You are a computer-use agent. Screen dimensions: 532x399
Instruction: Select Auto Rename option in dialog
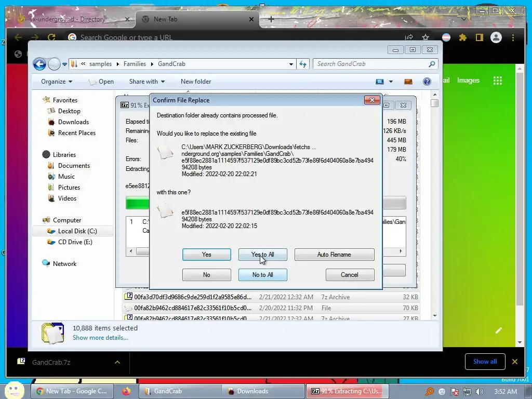[x=334, y=255]
